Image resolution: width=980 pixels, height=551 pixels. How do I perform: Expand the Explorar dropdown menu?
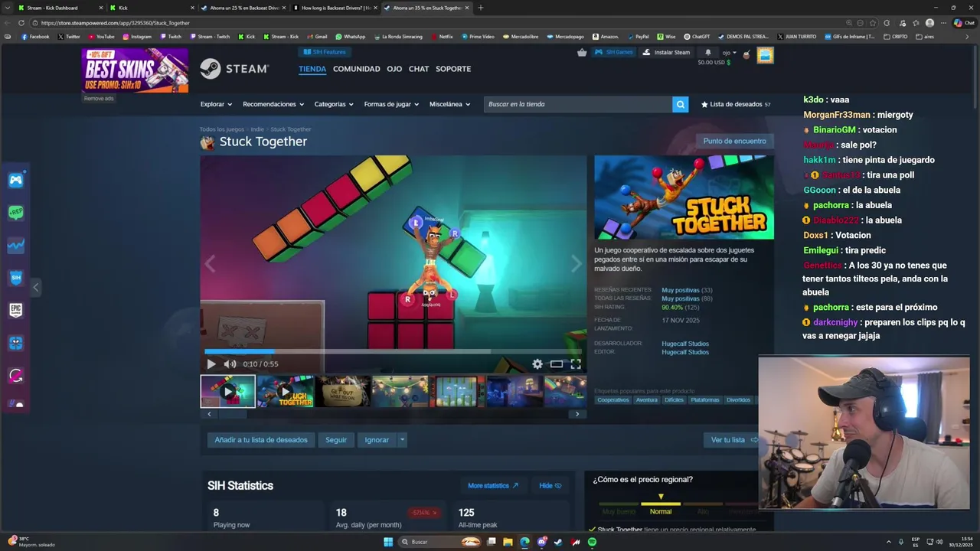point(217,104)
